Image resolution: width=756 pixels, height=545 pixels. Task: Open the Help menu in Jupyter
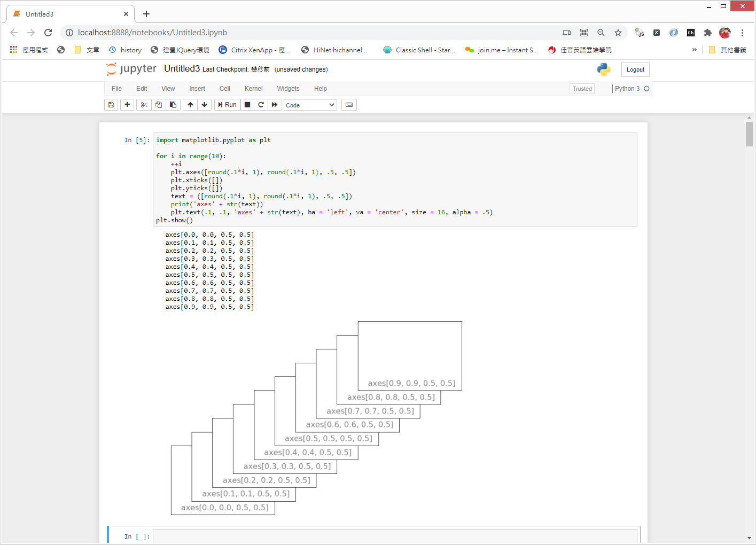321,89
